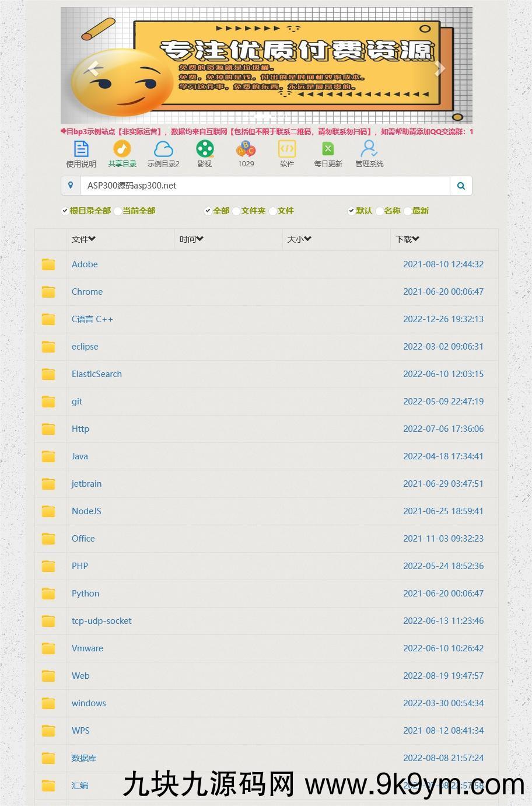The height and width of the screenshot is (806, 532).
Task: Select the 文件夹 filter radio button
Action: click(236, 211)
